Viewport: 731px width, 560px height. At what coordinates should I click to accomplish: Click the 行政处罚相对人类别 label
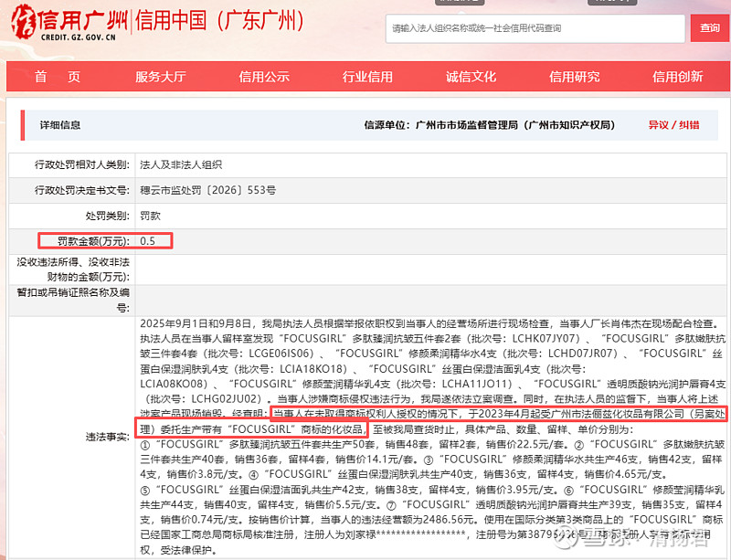pos(82,164)
